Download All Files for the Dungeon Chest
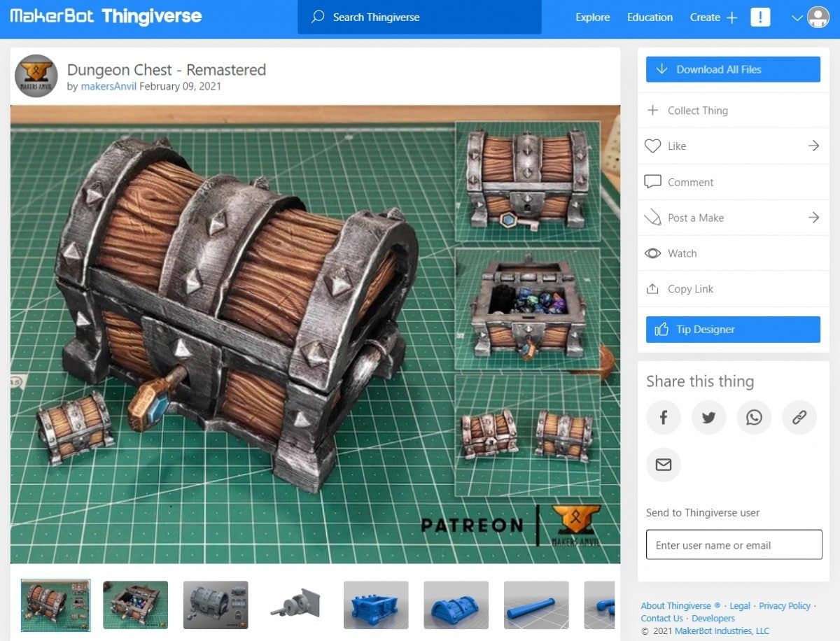The height and width of the screenshot is (641, 840). tap(732, 69)
